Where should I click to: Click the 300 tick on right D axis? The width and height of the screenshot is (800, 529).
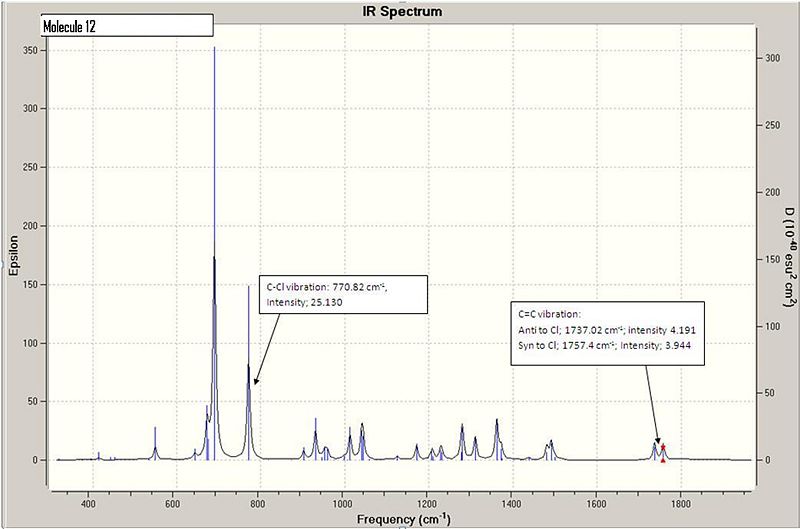coord(772,58)
